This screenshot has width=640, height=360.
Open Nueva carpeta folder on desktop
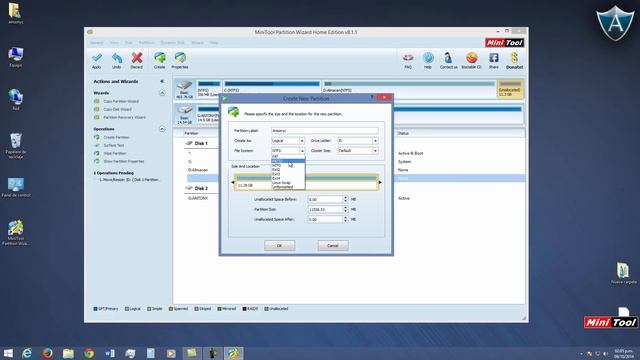click(623, 273)
